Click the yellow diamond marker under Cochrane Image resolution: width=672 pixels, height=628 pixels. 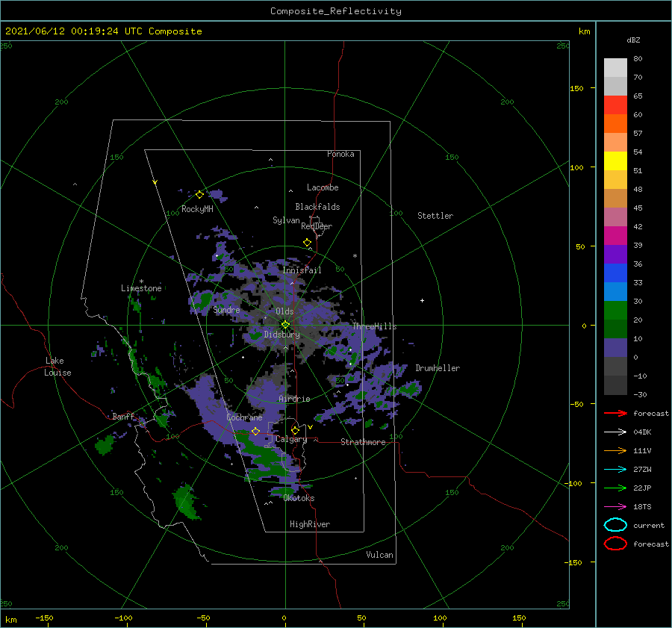(256, 431)
